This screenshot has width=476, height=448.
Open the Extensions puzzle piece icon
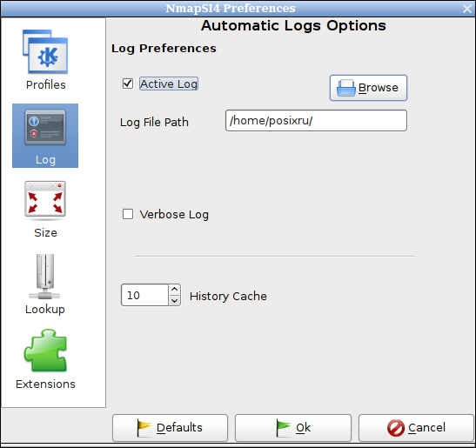point(45,351)
